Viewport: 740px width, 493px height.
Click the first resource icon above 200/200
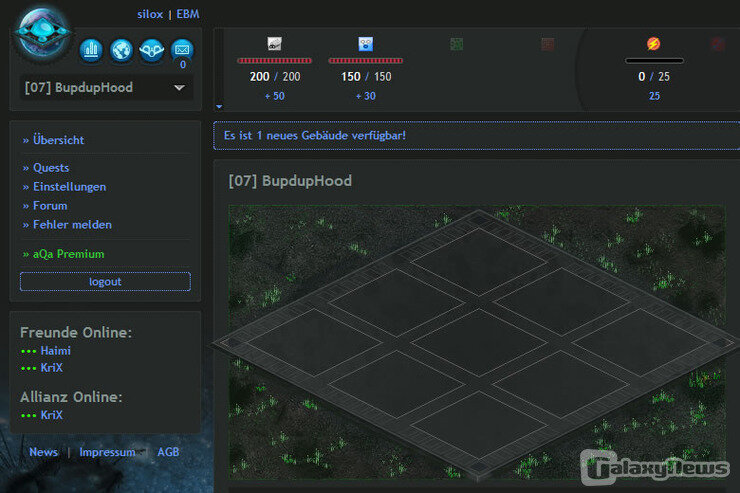click(274, 44)
